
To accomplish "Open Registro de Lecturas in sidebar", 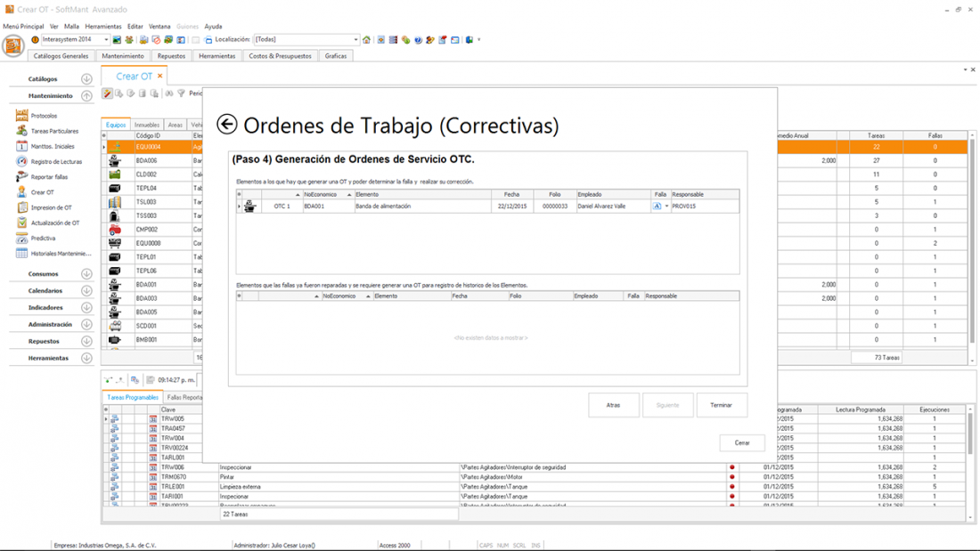I will [x=55, y=161].
